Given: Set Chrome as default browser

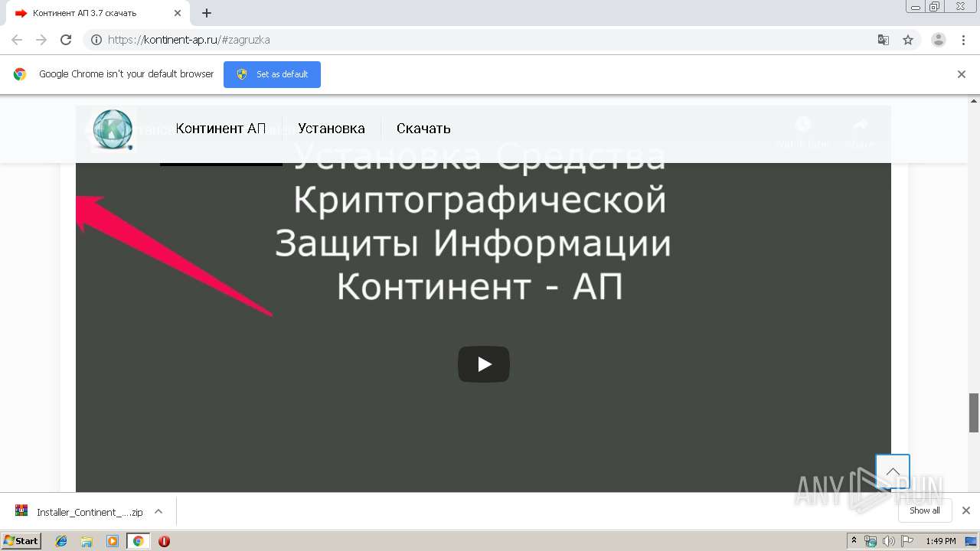Looking at the screenshot, I should (x=272, y=74).
